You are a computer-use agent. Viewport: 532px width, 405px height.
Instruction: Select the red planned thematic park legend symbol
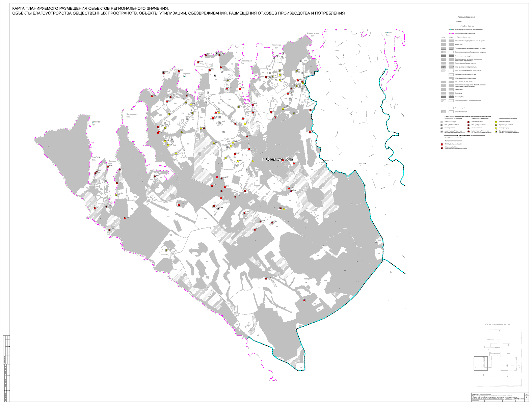469,122
